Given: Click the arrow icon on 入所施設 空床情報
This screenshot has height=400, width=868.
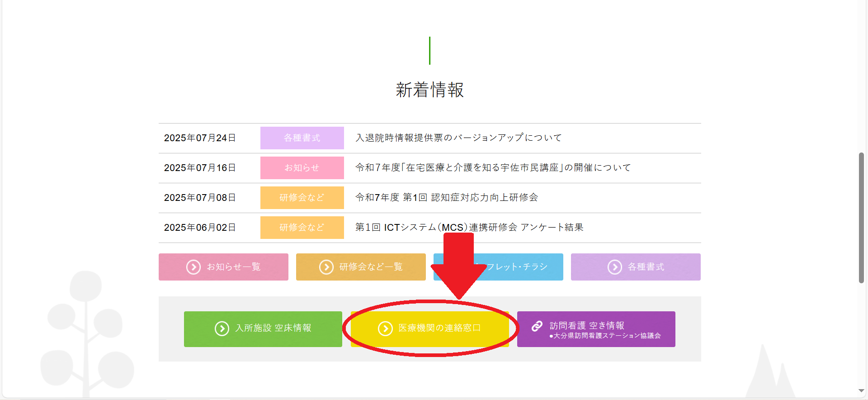Looking at the screenshot, I should point(222,329).
